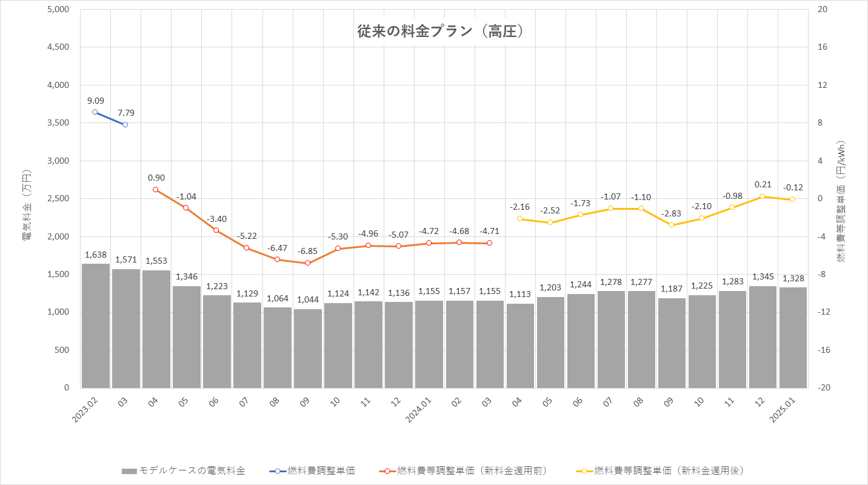Click left axis value 5,000

click(x=58, y=10)
